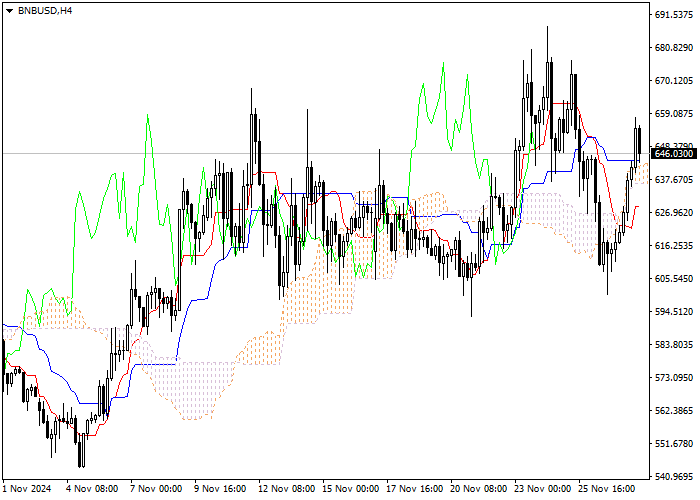Click the 23 Nov 00:00 time label
This screenshot has width=700, height=500.
(x=542, y=489)
